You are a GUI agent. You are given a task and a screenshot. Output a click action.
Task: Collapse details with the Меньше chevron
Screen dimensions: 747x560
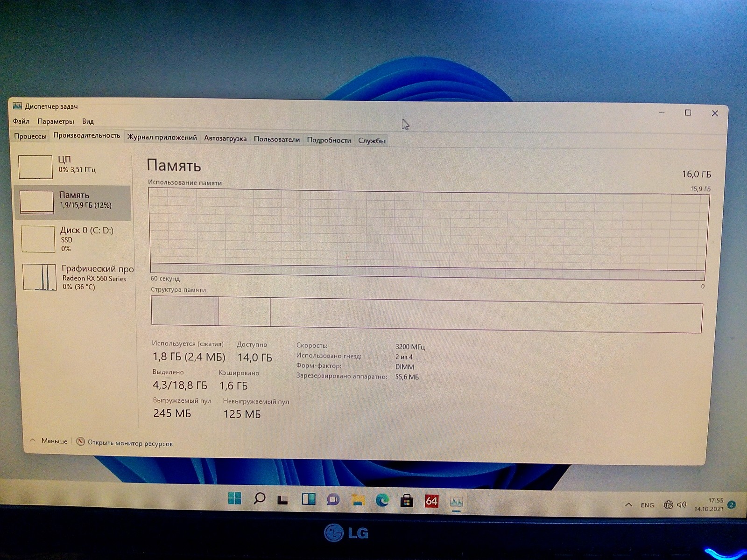[x=33, y=440]
